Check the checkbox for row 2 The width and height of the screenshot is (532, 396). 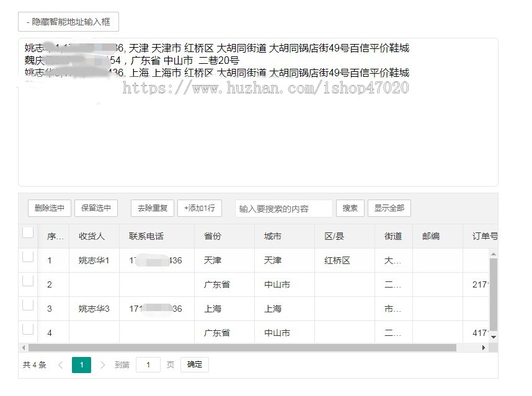[28, 281]
